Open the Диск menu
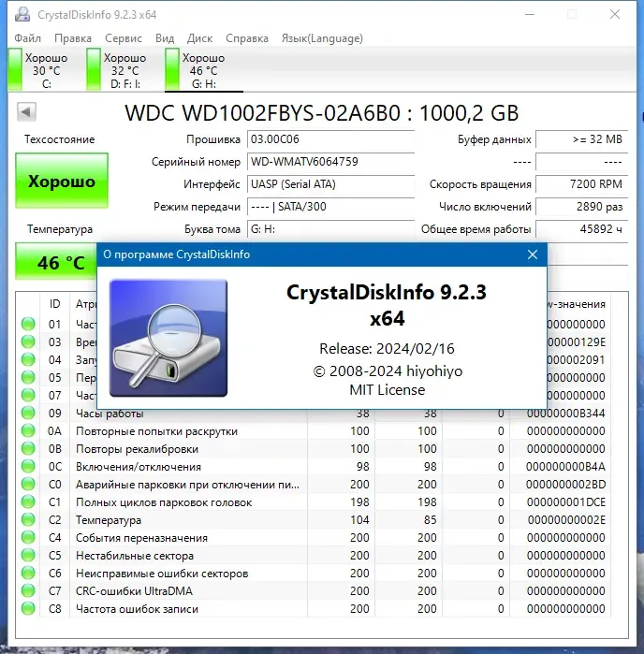644x654 pixels. [199, 38]
